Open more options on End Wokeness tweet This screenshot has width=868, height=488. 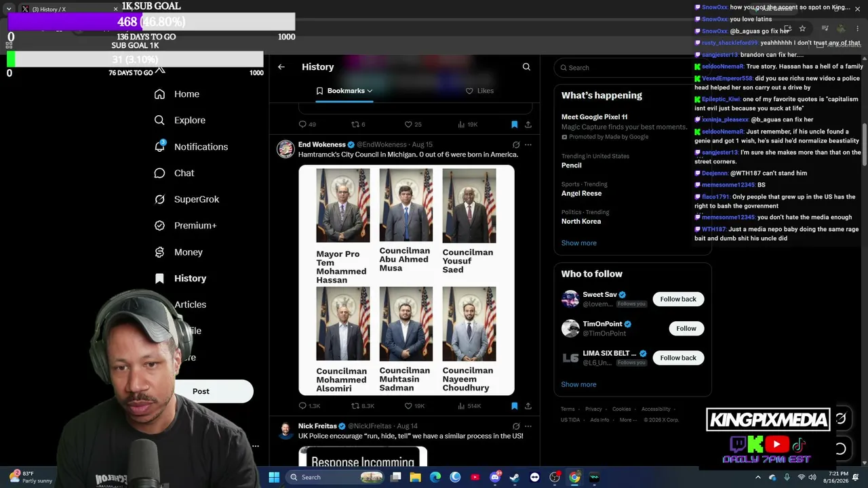coord(528,144)
